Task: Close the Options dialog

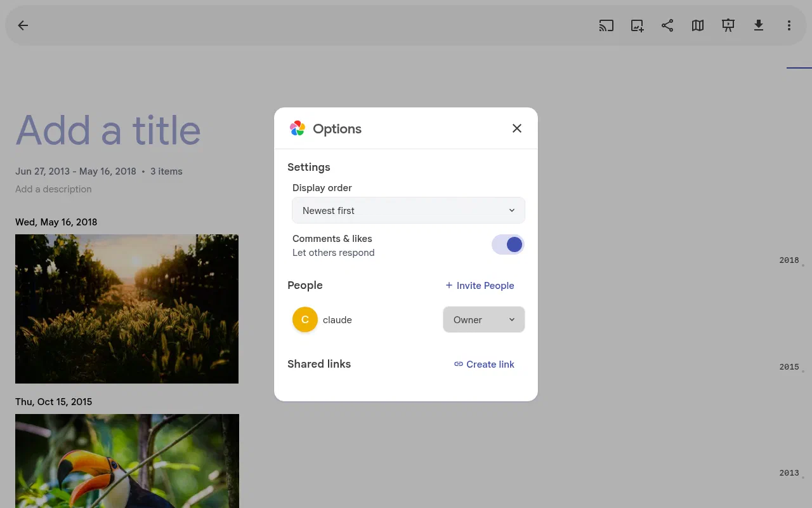Action: click(517, 128)
